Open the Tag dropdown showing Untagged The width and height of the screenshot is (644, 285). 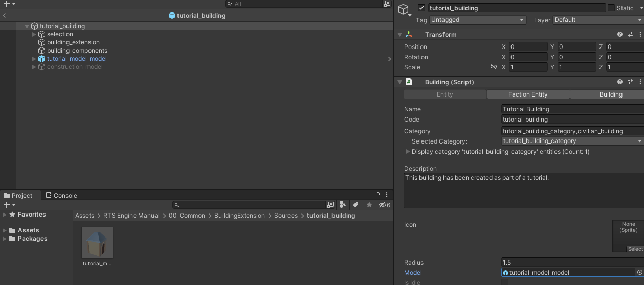pos(478,20)
